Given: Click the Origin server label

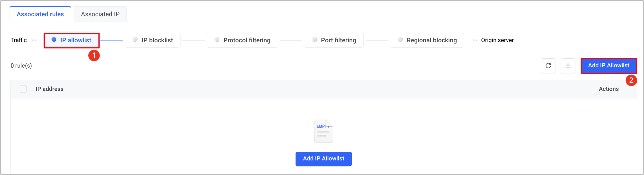Looking at the screenshot, I should [x=497, y=40].
